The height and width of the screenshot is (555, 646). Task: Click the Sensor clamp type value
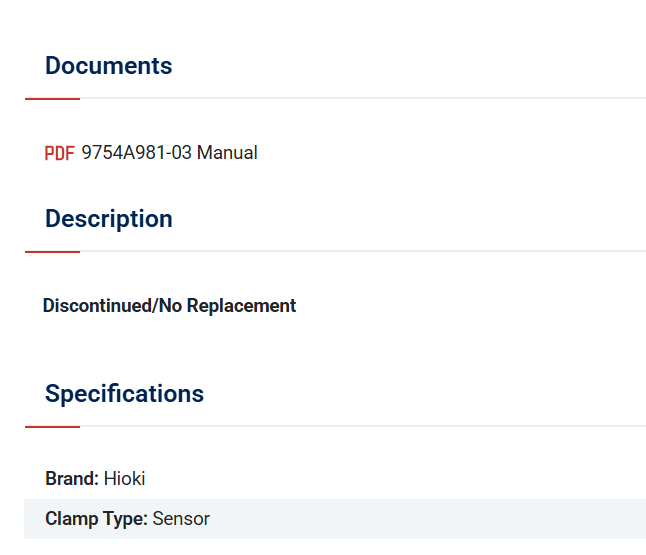(x=181, y=519)
